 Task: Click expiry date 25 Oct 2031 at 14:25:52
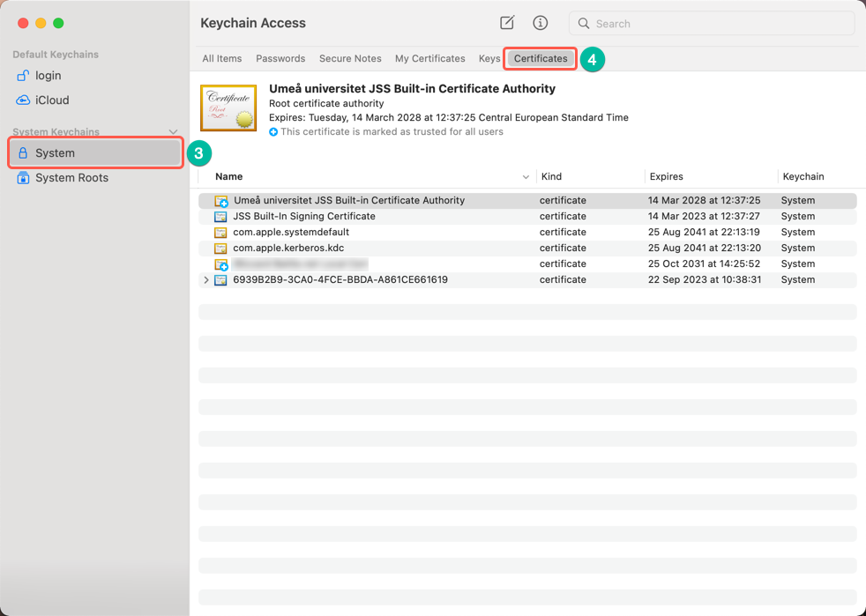click(x=705, y=263)
